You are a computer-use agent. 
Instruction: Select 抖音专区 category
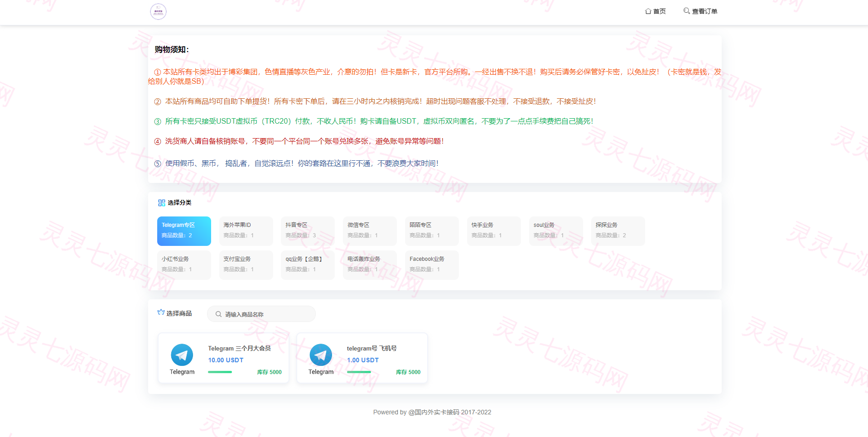coord(308,231)
